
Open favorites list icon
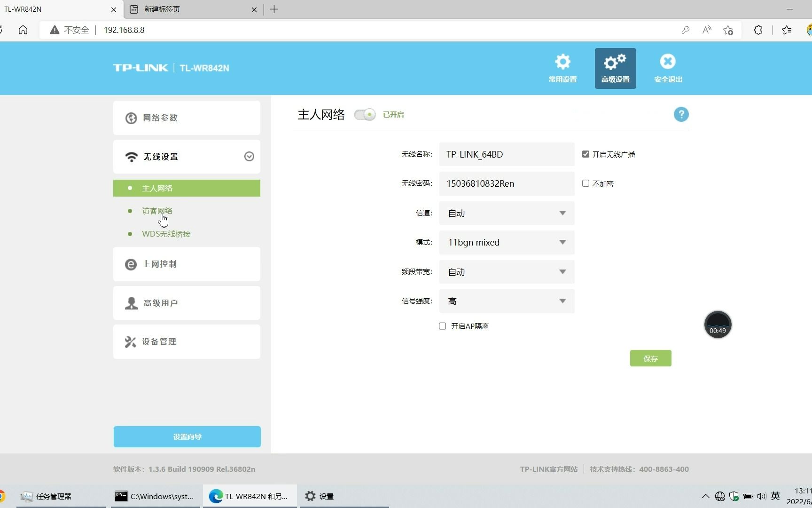787,30
